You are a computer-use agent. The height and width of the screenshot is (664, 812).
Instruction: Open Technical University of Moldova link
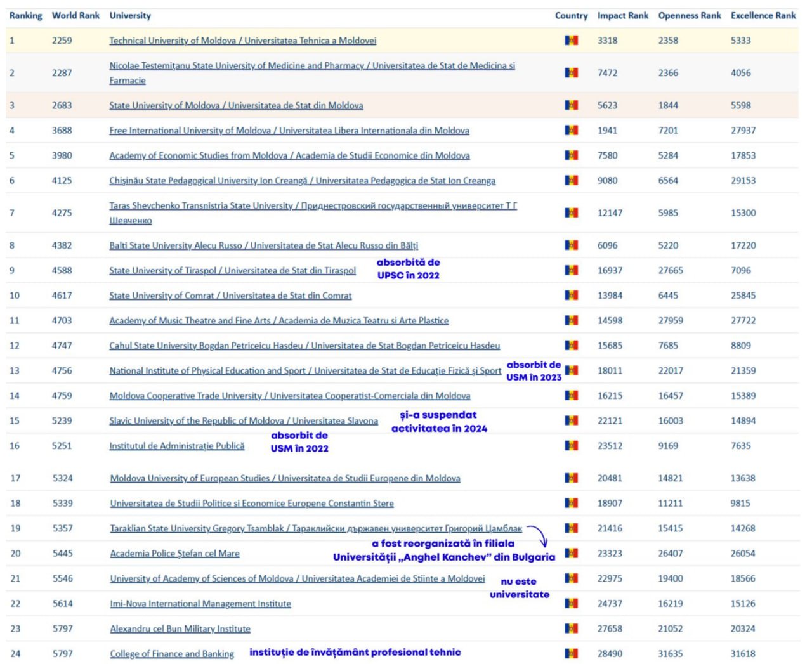242,41
